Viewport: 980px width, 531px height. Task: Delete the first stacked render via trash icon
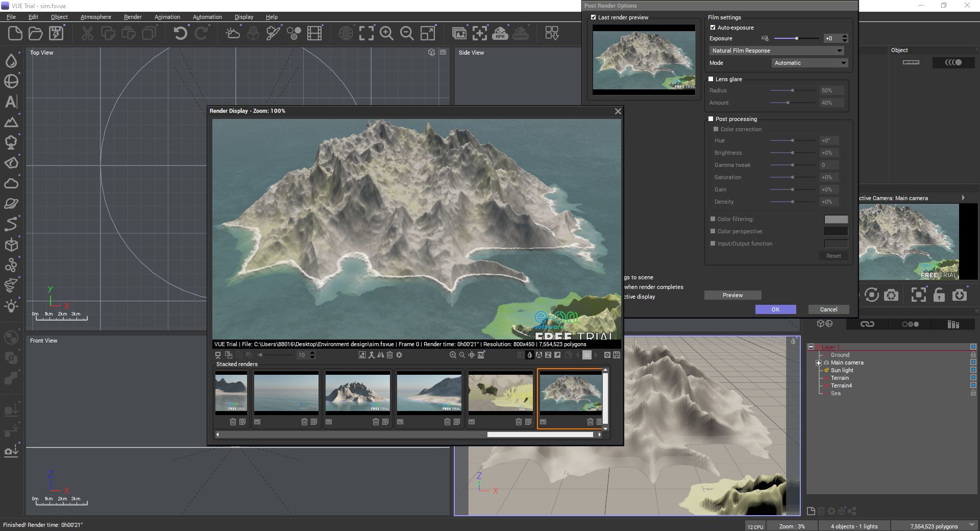(233, 422)
